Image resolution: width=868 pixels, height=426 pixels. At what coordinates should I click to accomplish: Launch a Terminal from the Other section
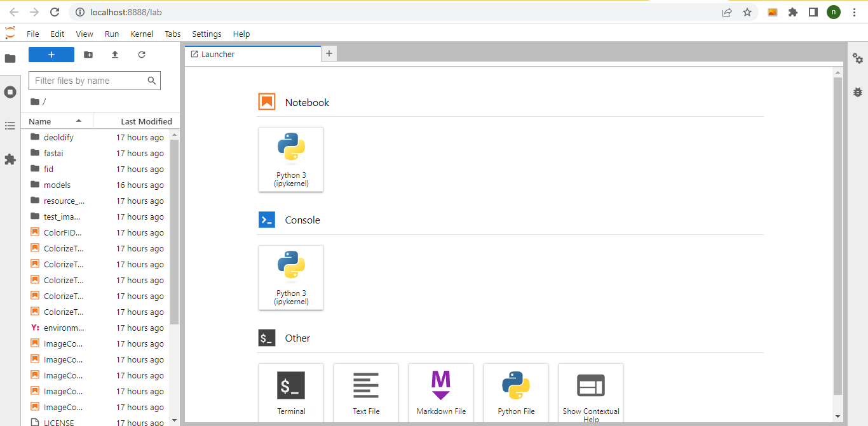tap(290, 392)
